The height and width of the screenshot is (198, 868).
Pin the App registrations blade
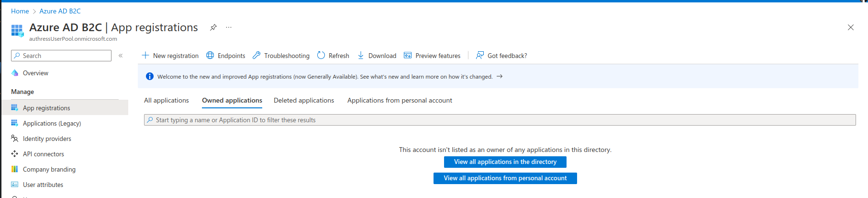213,27
